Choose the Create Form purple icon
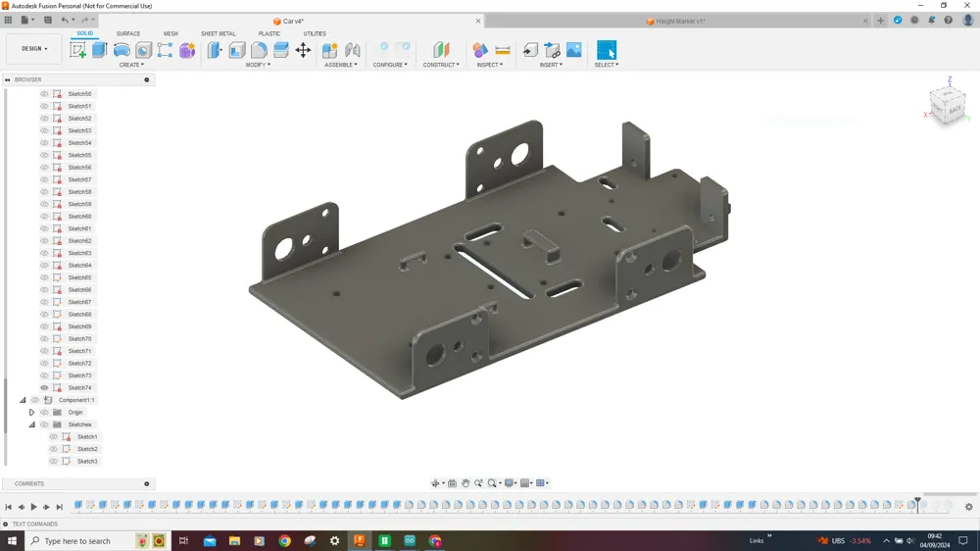The height and width of the screenshot is (551, 980). point(187,50)
